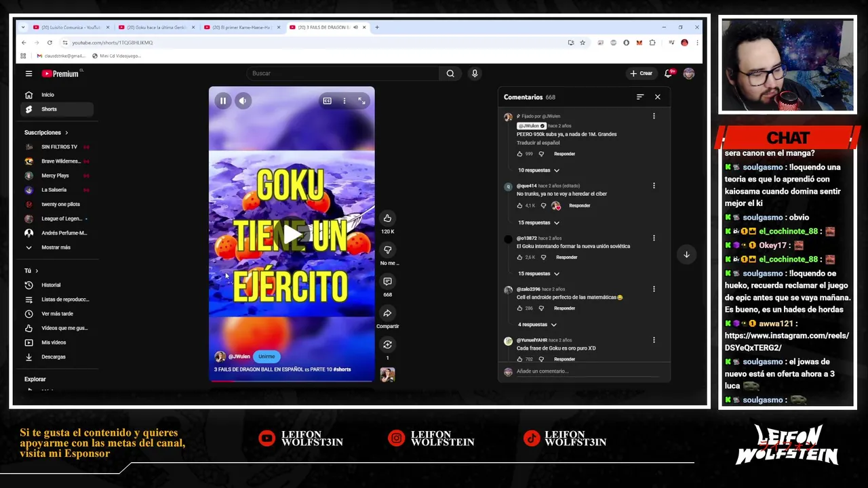This screenshot has height=488, width=868.
Task: Expand the Tú section chevron
Action: [x=37, y=271]
